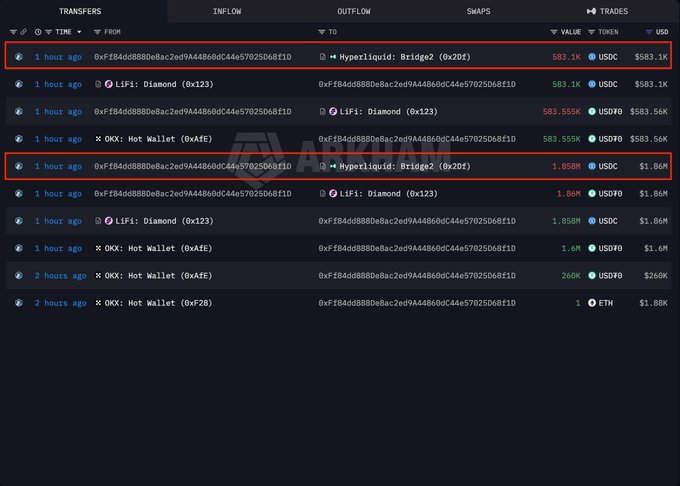Viewport: 680px width, 486px height.
Task: Click OKX logo in the 1.6M row
Action: pos(98,248)
